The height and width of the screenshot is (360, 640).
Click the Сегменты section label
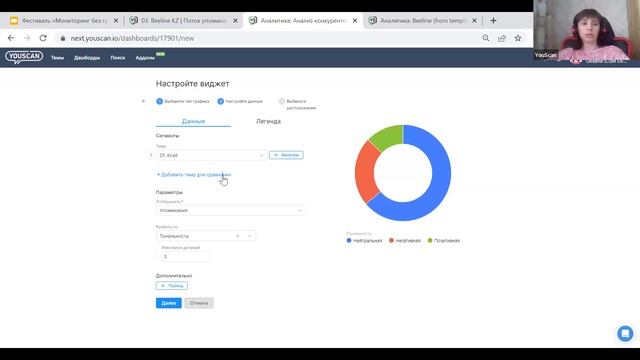(x=167, y=136)
